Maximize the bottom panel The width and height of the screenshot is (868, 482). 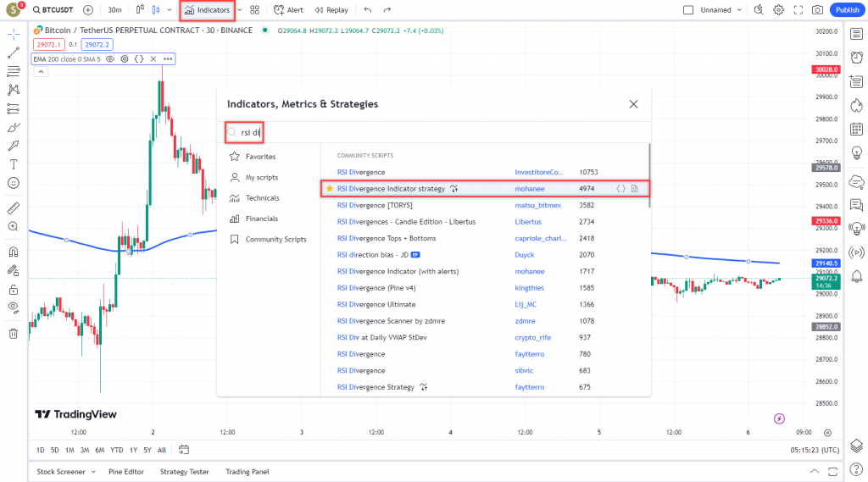pyautogui.click(x=832, y=472)
